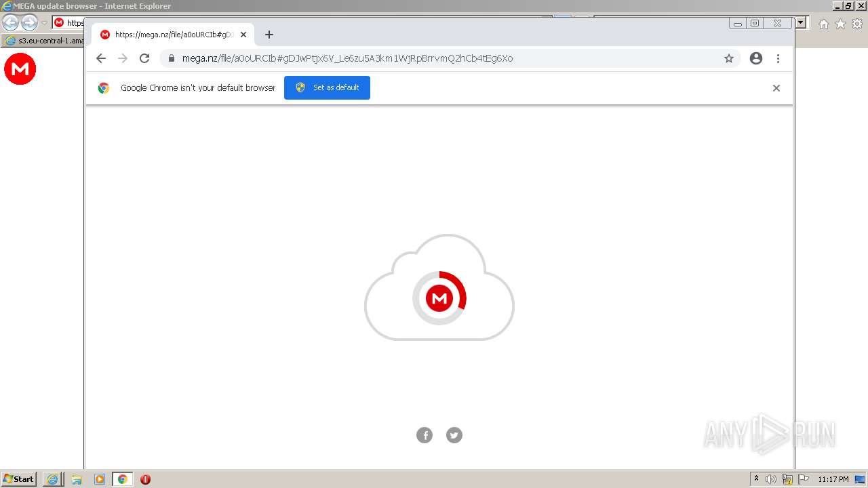Show hidden system tray icons
This screenshot has height=488, width=868.
[x=757, y=479]
